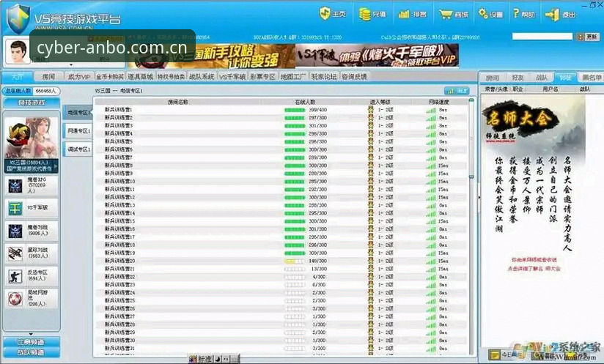
Task: Open the 地图工厂 tab
Action: (x=293, y=77)
